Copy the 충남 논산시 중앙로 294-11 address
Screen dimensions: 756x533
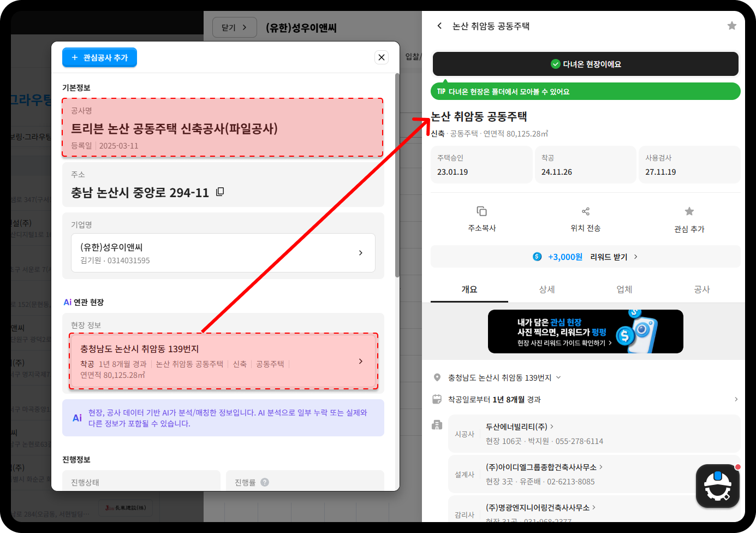point(220,192)
